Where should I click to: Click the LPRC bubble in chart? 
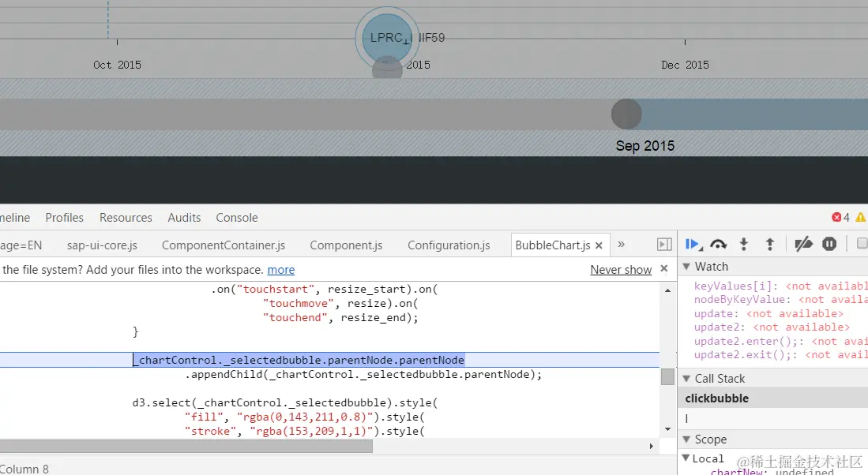[x=387, y=38]
